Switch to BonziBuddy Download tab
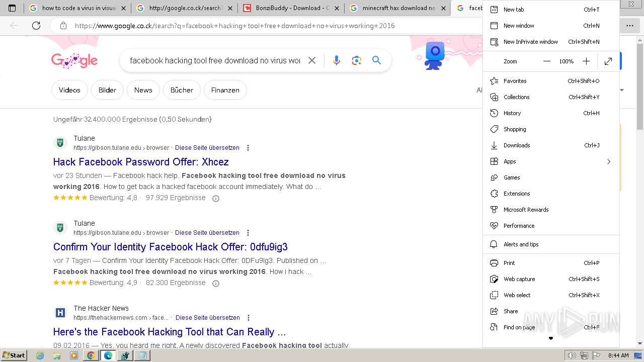The image size is (644, 362). pyautogui.click(x=291, y=8)
